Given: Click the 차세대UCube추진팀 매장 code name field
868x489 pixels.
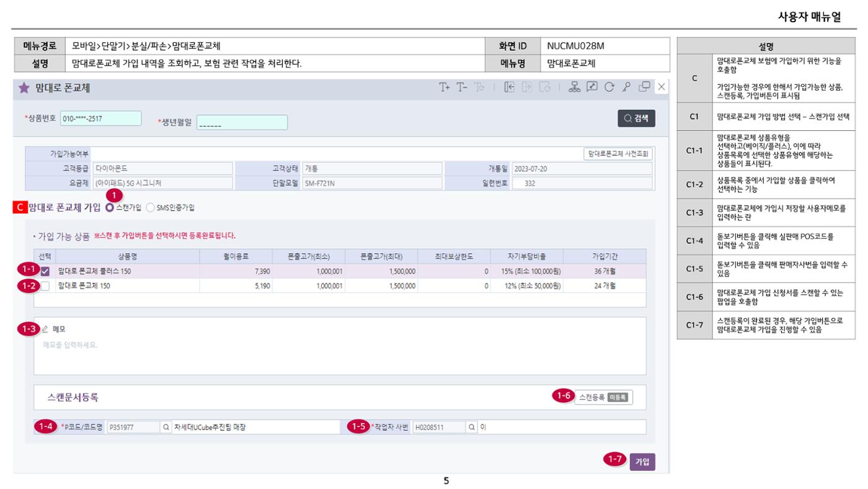Looking at the screenshot, I should point(255,427).
